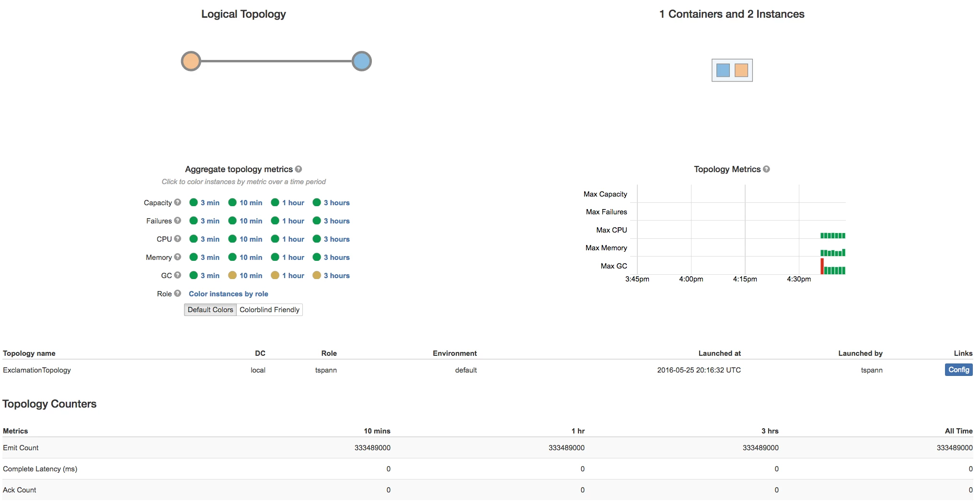Viewport: 980px width, 503px height.
Task: Click the orange instance square in the container
Action: [x=741, y=70]
